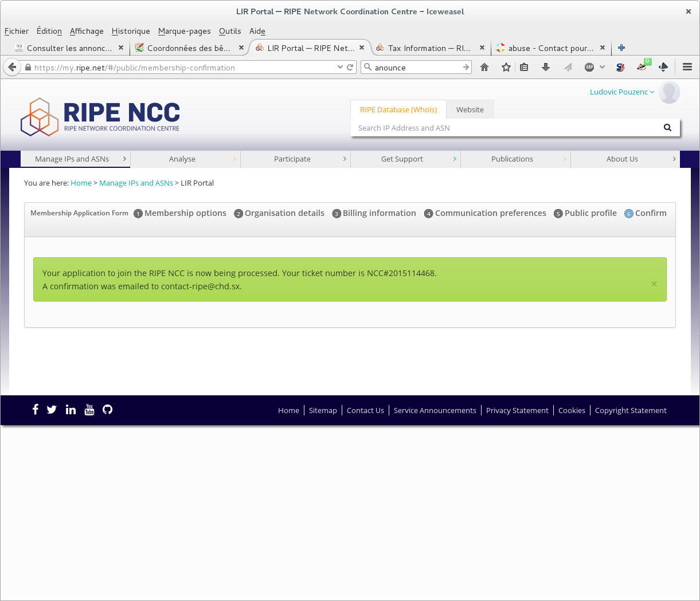Expand Manage IPs and ASNs menu
This screenshot has height=601, width=700.
pos(75,159)
